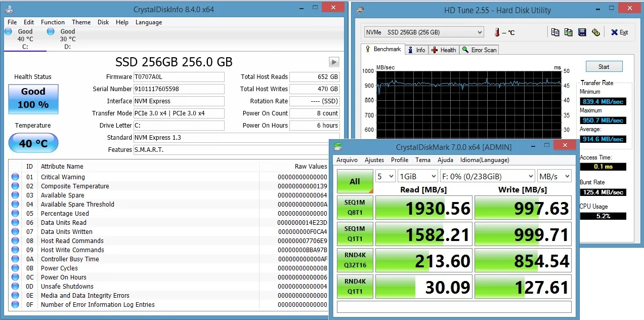Click the status orb for Media and Data Integrity Errors
This screenshot has width=644, height=320.
[15, 296]
